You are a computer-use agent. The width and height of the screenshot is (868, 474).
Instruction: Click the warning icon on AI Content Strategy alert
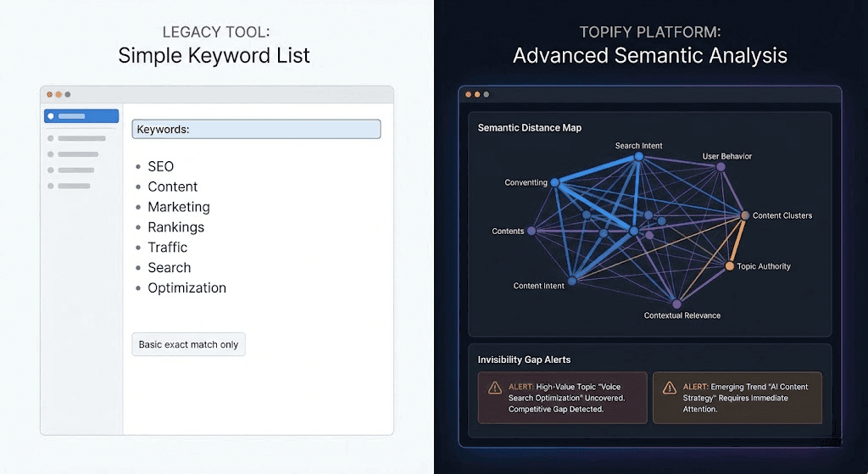[670, 388]
